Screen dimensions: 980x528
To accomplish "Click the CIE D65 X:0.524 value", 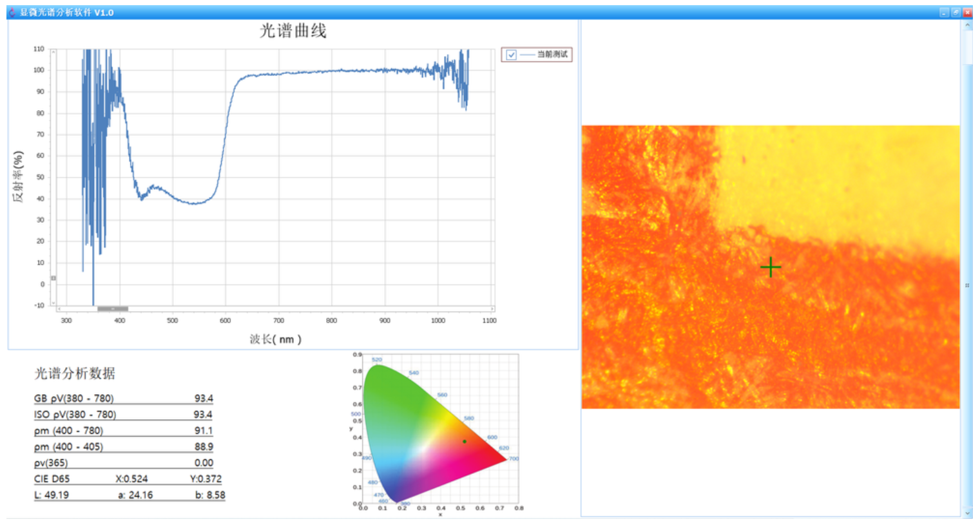I will [131, 479].
